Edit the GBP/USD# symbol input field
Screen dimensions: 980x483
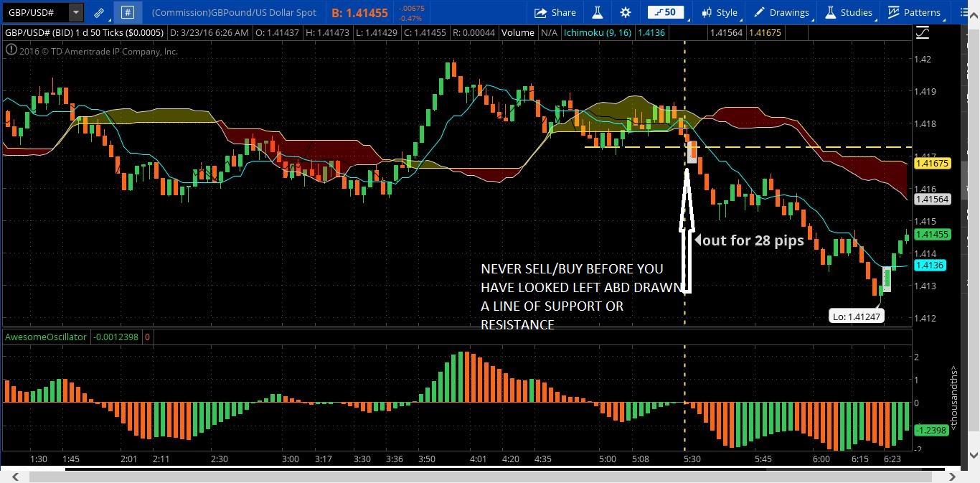37,12
